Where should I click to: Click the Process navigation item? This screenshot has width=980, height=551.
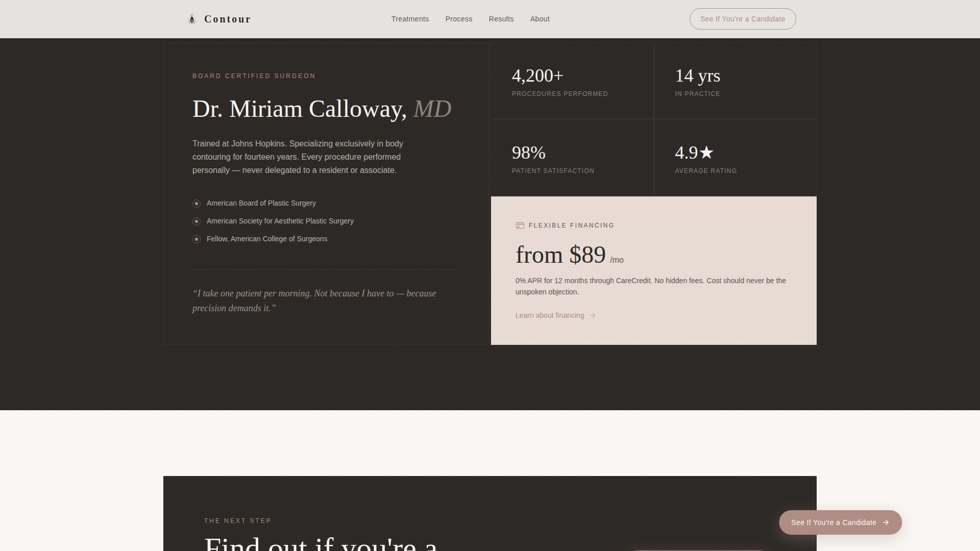(x=458, y=19)
